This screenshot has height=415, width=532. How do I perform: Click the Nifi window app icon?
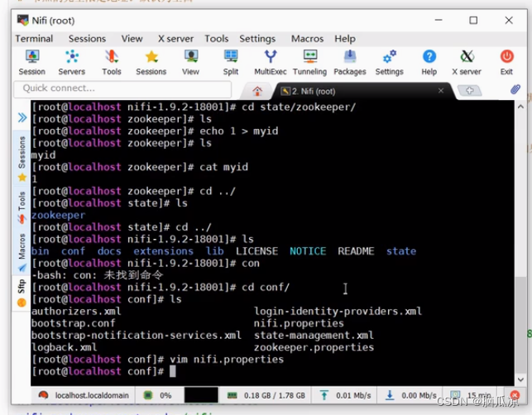point(22,21)
